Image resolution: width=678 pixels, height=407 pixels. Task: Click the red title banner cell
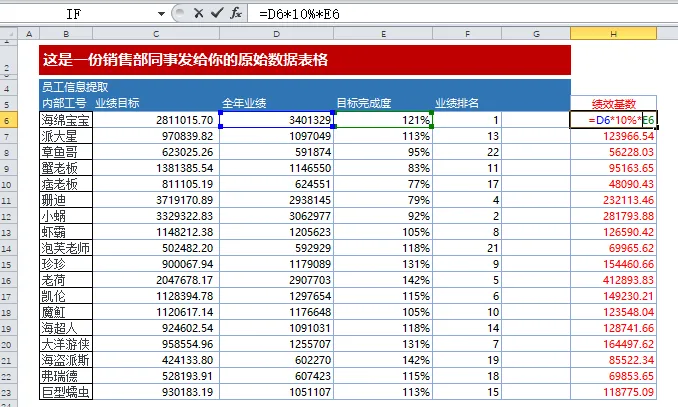305,60
